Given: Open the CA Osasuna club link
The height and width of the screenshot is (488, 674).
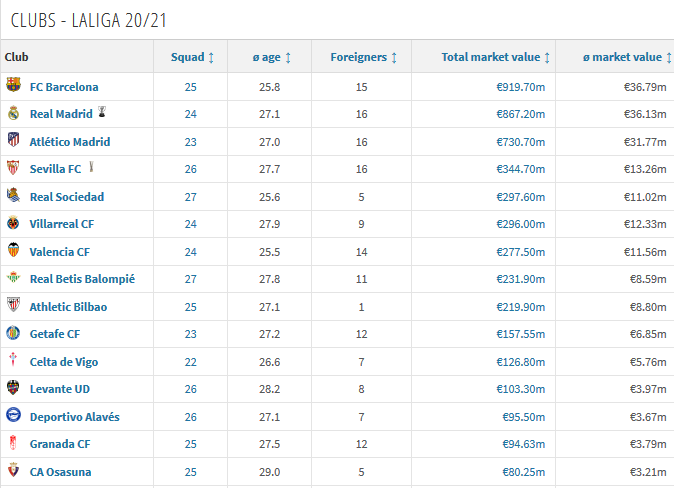Looking at the screenshot, I should [x=61, y=471].
